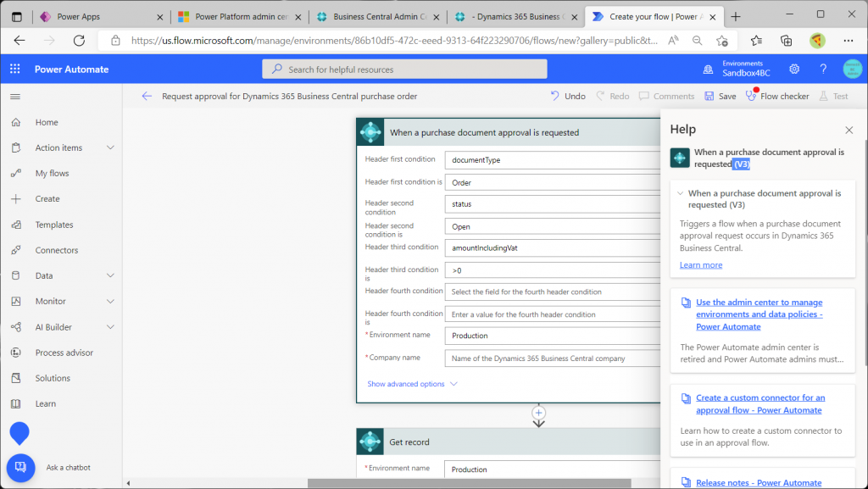
Task: Insert a new step with the plus connector
Action: click(x=538, y=413)
